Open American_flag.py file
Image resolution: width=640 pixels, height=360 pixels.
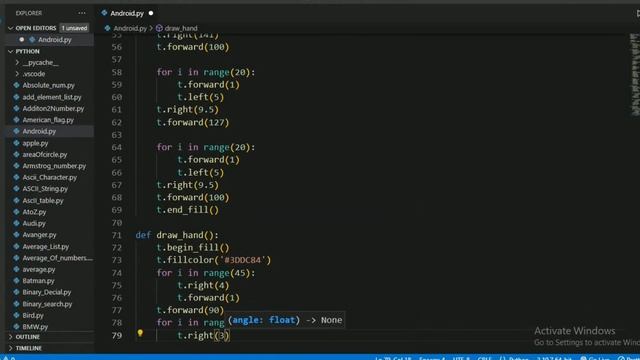(48, 120)
